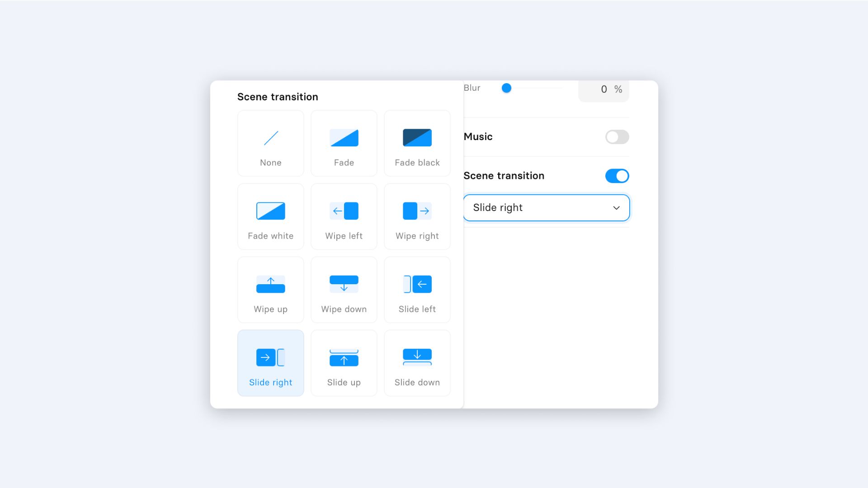Click the Music section label

click(478, 137)
